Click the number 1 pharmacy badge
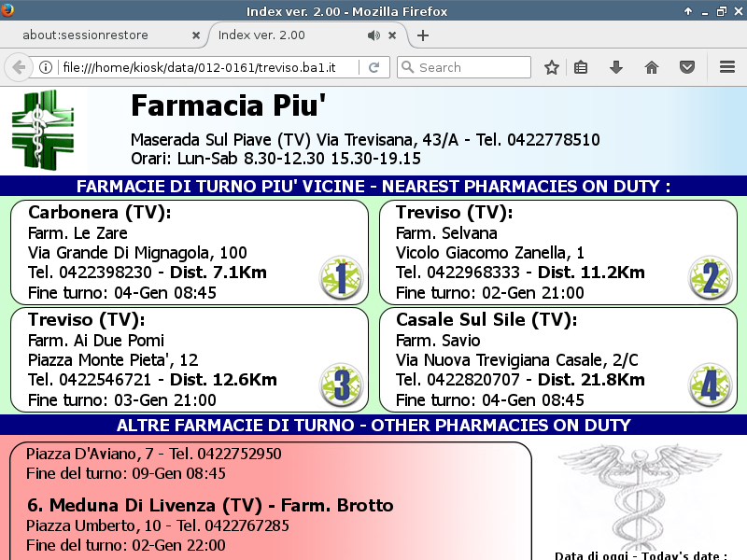This screenshot has width=747, height=560. (x=340, y=277)
